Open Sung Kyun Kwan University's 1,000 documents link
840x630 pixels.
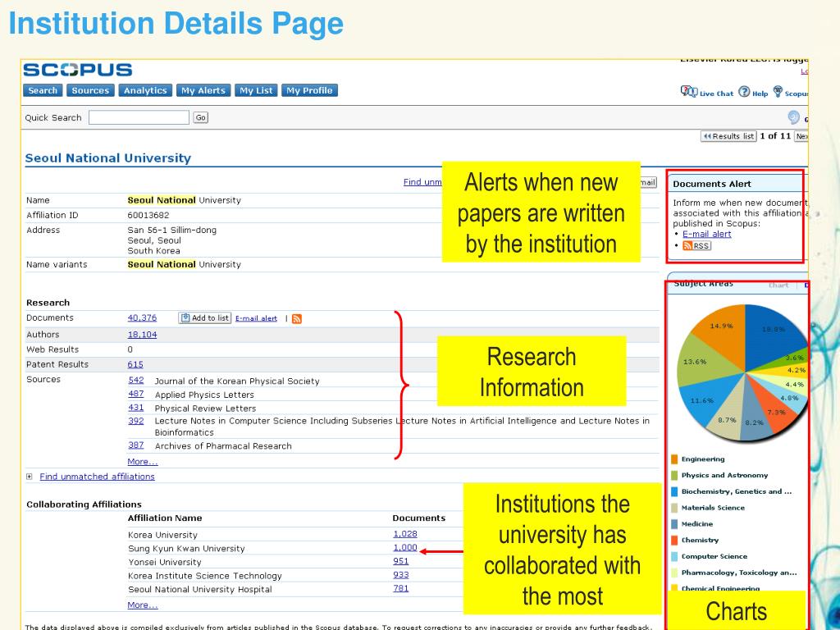click(x=405, y=547)
